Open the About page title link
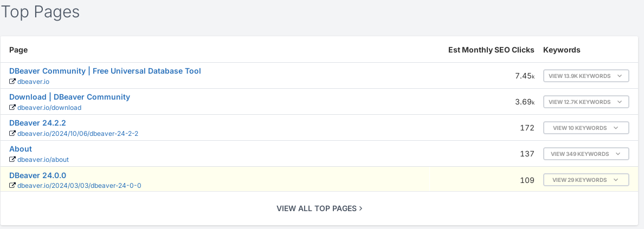The image size is (644, 229). [x=21, y=148]
